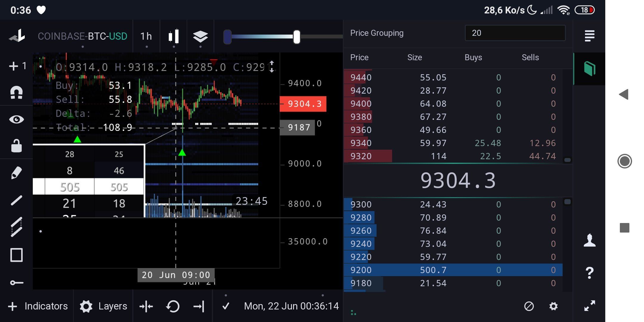
Task: Open COINBASE-BTC-USD symbol selector
Action: tap(82, 36)
